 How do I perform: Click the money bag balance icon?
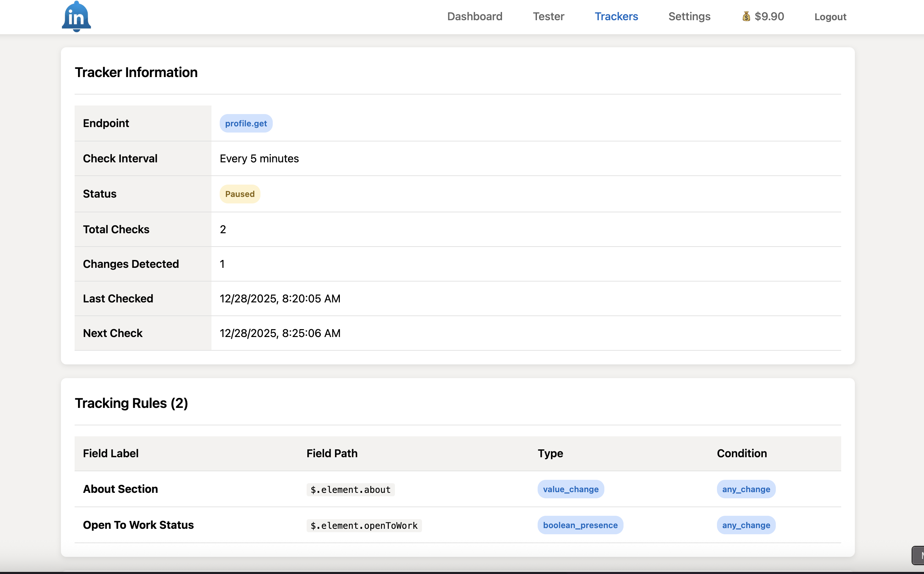pyautogui.click(x=746, y=16)
